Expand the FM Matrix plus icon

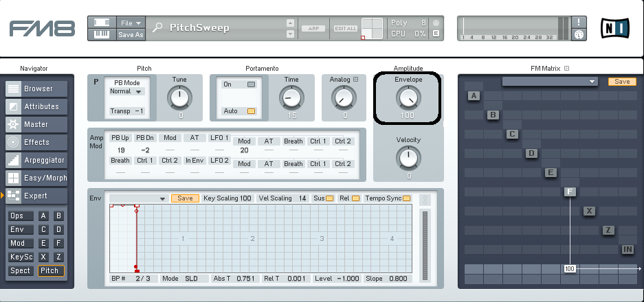(567, 69)
